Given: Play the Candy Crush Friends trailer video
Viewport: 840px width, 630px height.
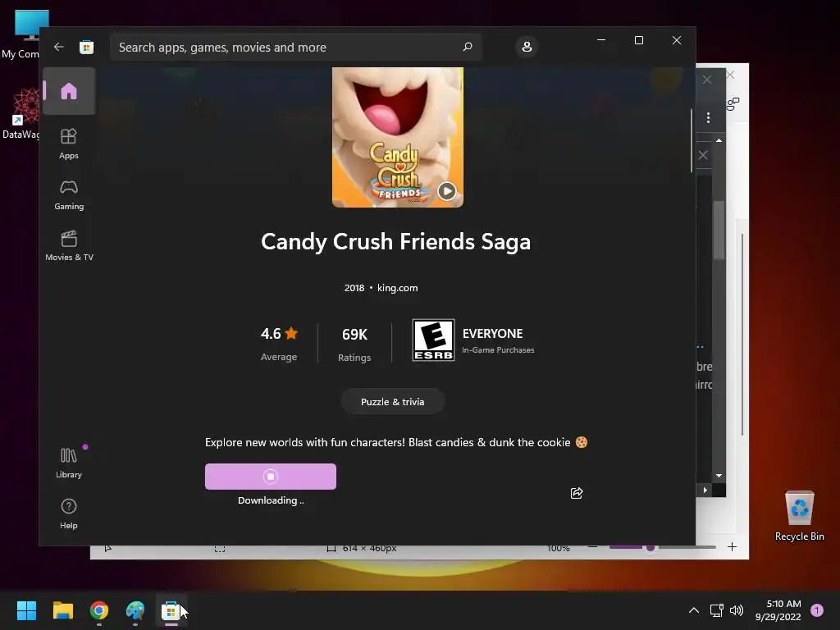Looking at the screenshot, I should 447,190.
